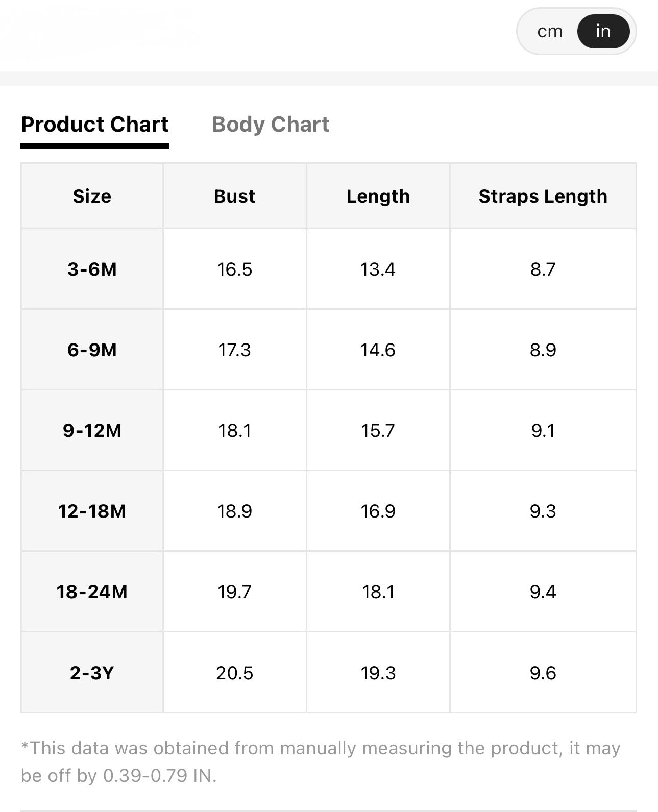The width and height of the screenshot is (658, 812).
Task: Click the 20.5 bust value cell
Action: point(235,673)
